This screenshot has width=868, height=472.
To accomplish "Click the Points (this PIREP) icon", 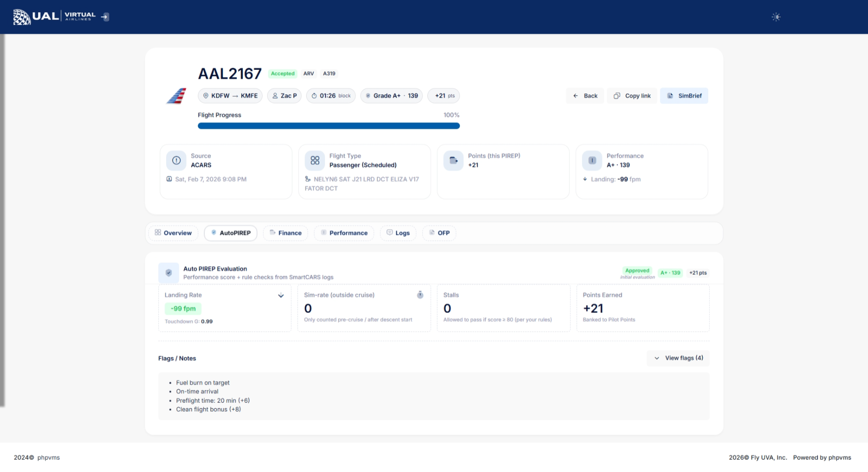I will click(x=453, y=161).
